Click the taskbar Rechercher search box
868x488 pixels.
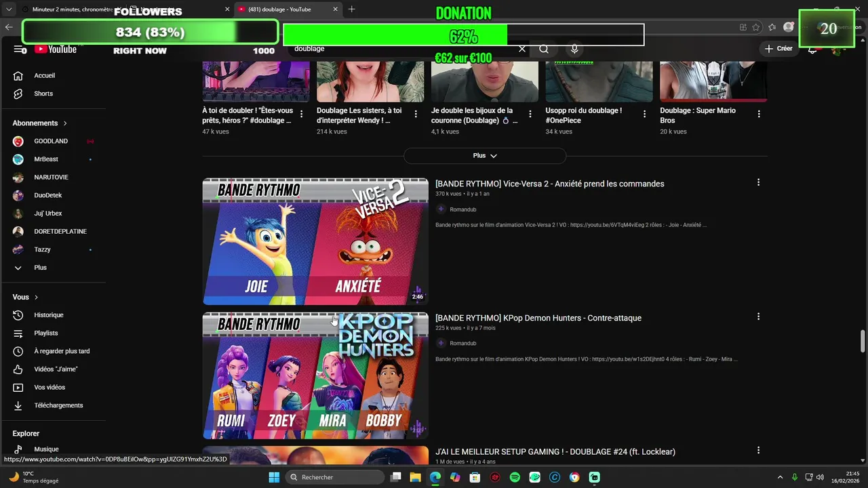tap(335, 477)
